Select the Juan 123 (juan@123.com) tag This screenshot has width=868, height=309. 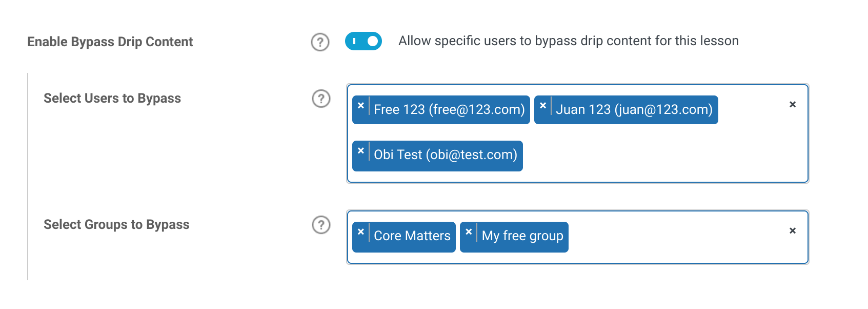tap(634, 110)
